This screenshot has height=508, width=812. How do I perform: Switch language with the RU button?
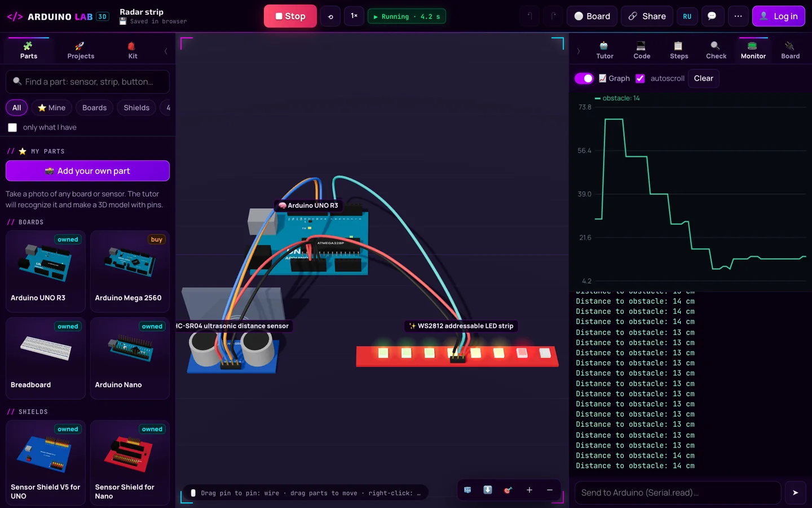[687, 16]
